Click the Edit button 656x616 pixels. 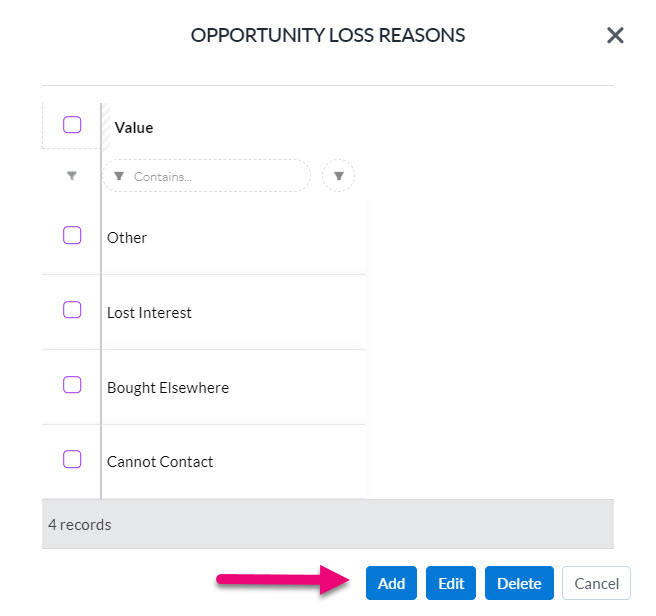451,583
